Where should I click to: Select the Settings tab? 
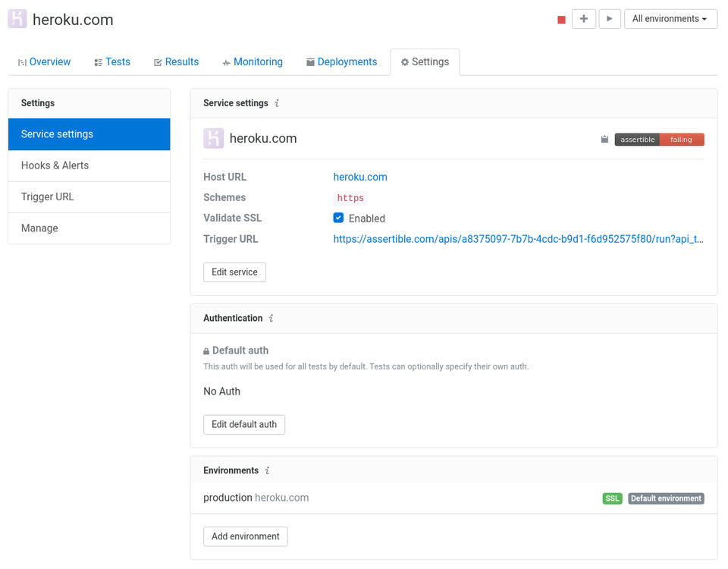tap(425, 61)
